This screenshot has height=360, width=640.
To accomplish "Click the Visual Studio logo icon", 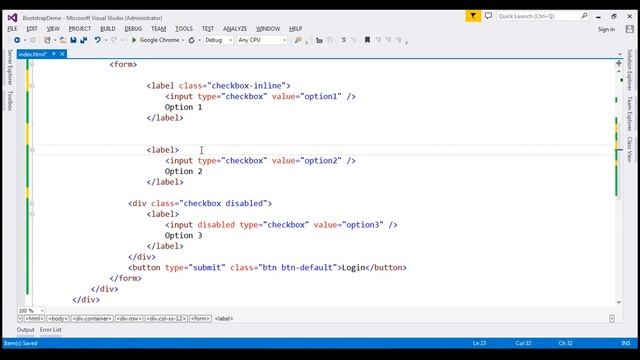I will click(x=12, y=18).
